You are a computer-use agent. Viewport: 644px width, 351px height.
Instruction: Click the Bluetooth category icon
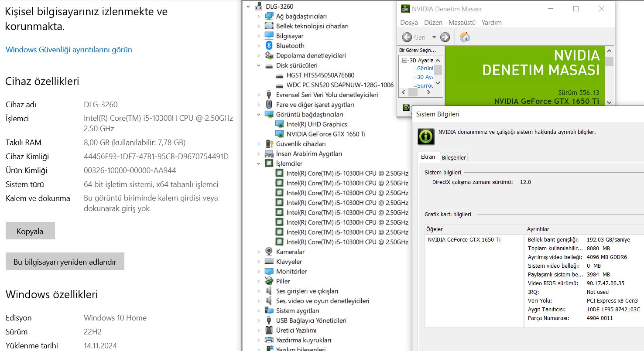[x=269, y=46]
